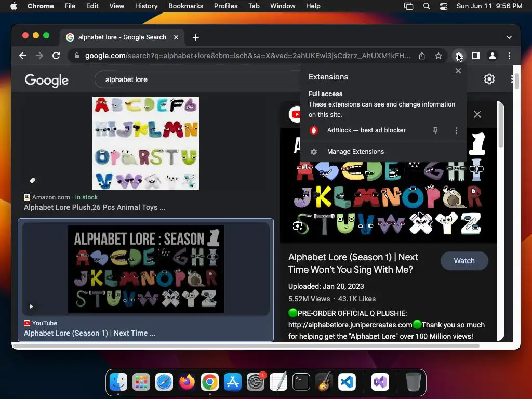Bookmark this page with the star icon
This screenshot has height=399, width=532.
click(x=438, y=56)
